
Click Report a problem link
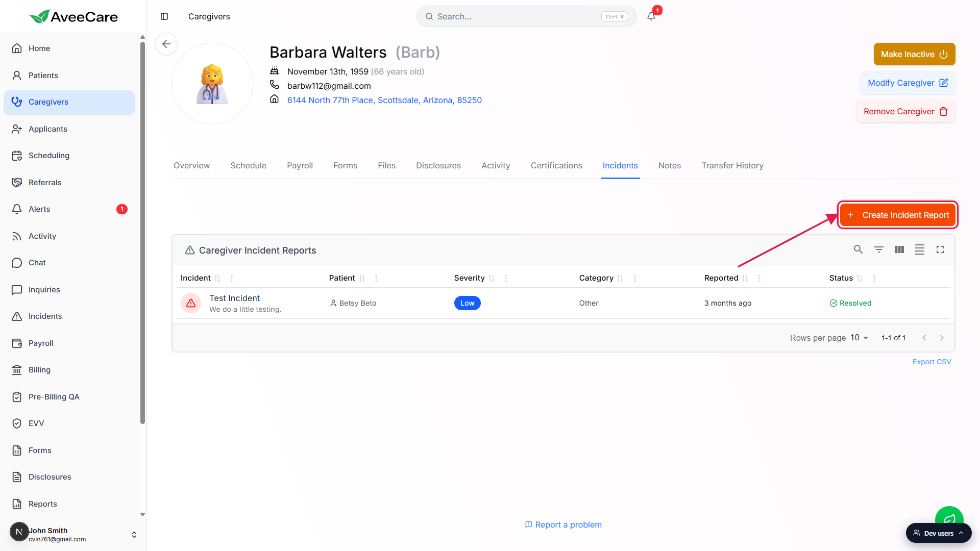click(x=563, y=525)
